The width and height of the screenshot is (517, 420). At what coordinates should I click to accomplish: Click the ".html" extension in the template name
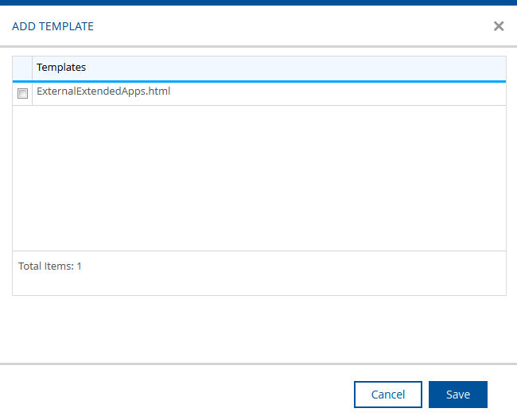point(157,91)
